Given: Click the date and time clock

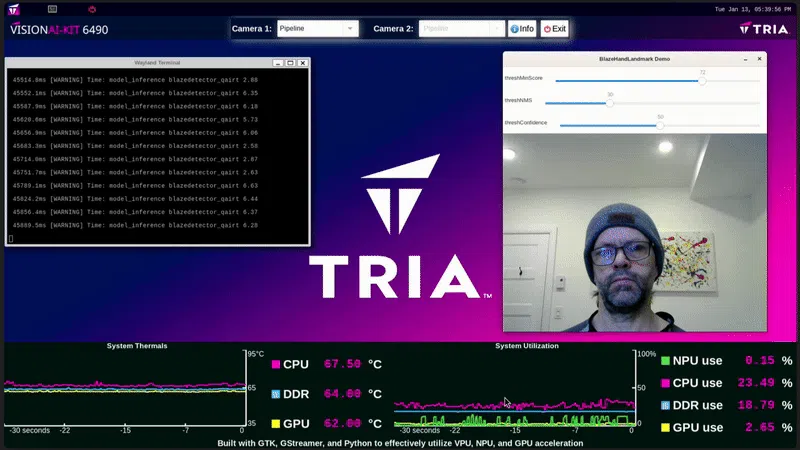Looking at the screenshot, I should coord(753,9).
